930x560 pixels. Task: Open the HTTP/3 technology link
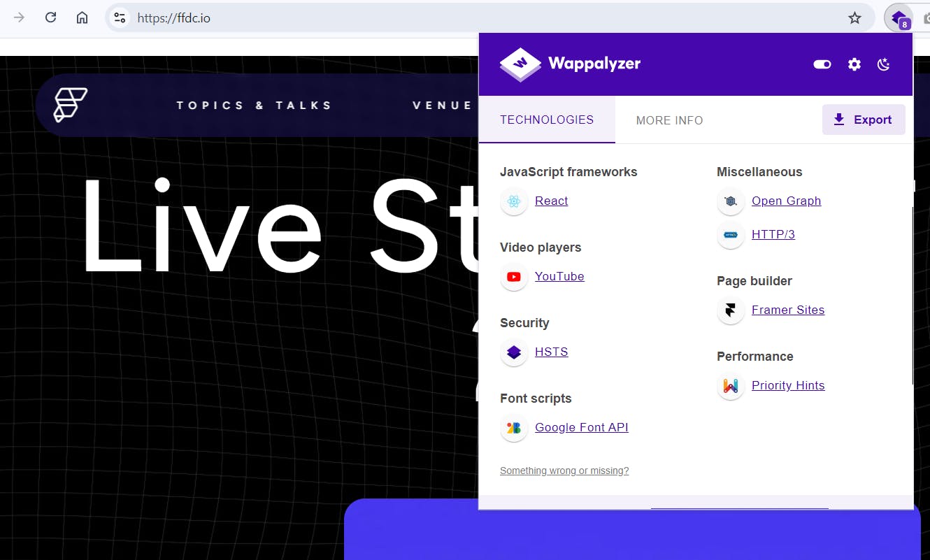coord(773,234)
